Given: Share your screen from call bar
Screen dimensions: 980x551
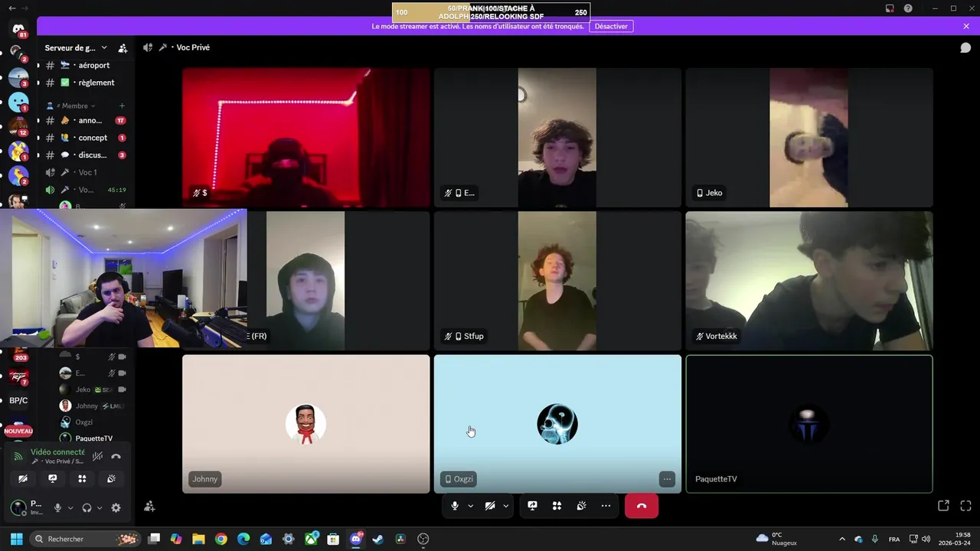Looking at the screenshot, I should [532, 506].
